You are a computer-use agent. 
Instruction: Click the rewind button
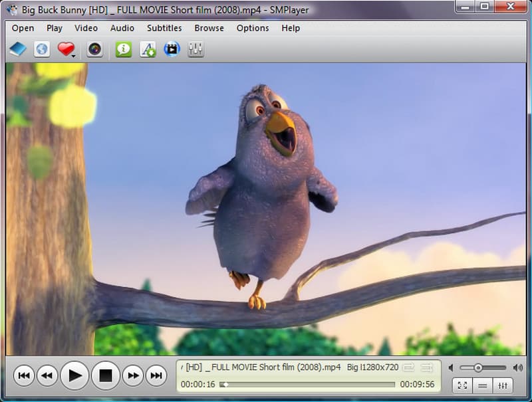[47, 375]
